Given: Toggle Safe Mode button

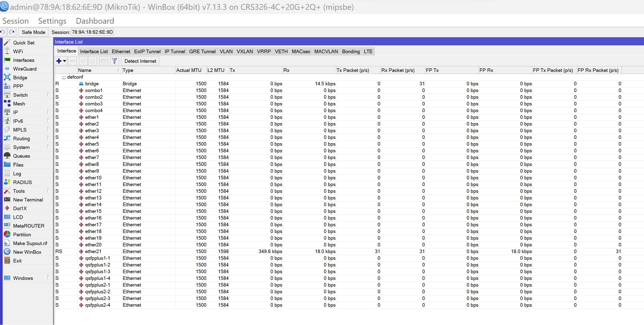Looking at the screenshot, I should click(33, 32).
